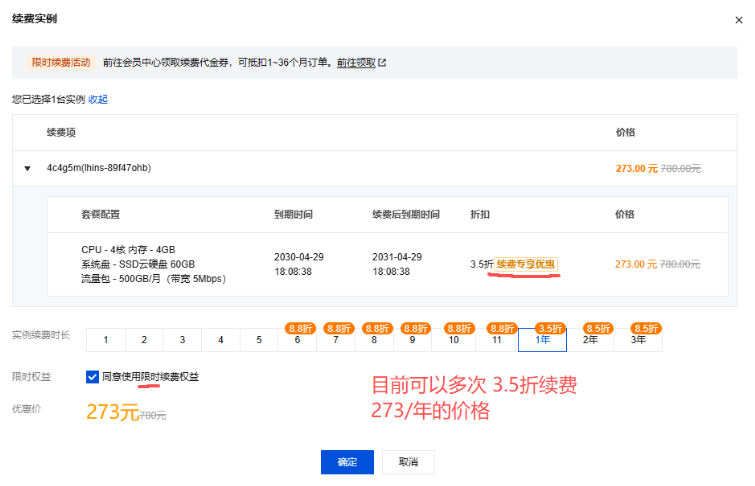Collapse selected instances with 收起 link
Viewport: 755px width, 486px height.
coord(98,99)
